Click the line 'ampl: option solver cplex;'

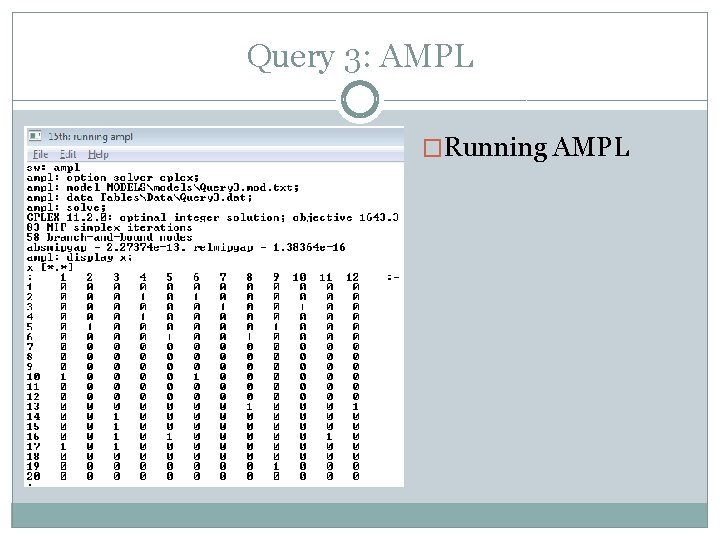(x=113, y=178)
